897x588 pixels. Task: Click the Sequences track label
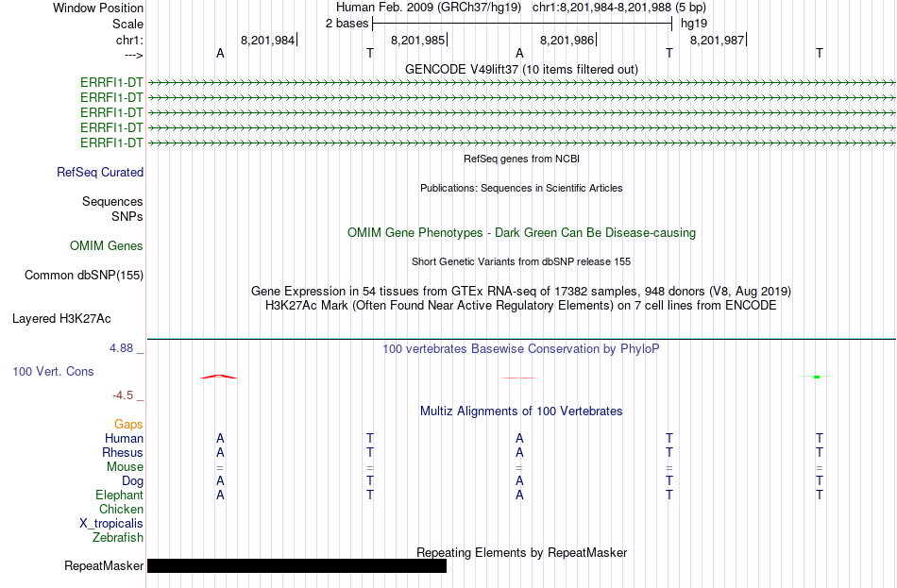tap(112, 201)
